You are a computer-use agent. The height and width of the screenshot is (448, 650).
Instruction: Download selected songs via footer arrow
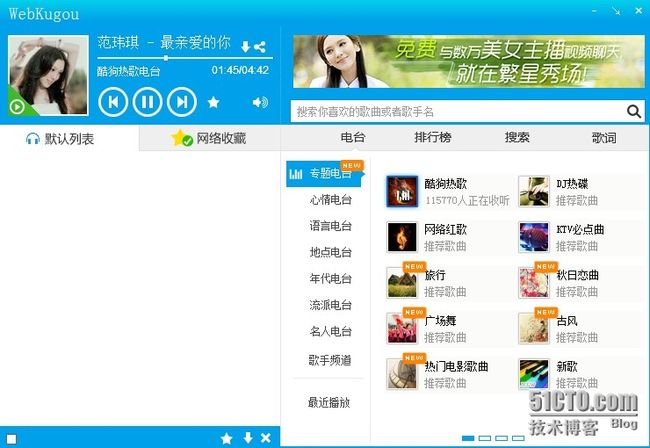click(248, 438)
